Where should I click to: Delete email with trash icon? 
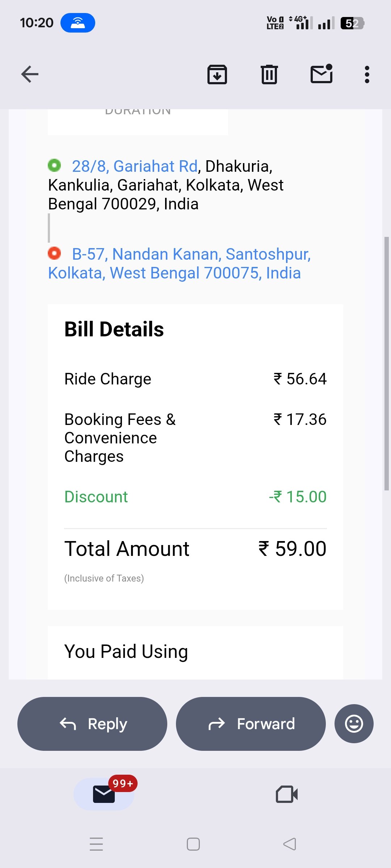point(269,75)
